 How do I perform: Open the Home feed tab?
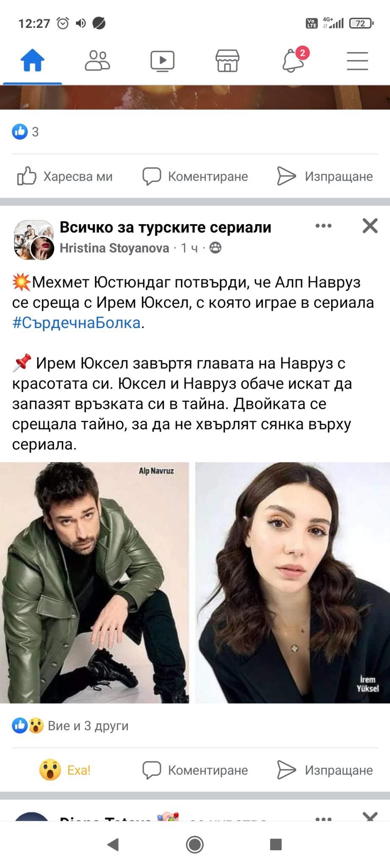tap(33, 60)
